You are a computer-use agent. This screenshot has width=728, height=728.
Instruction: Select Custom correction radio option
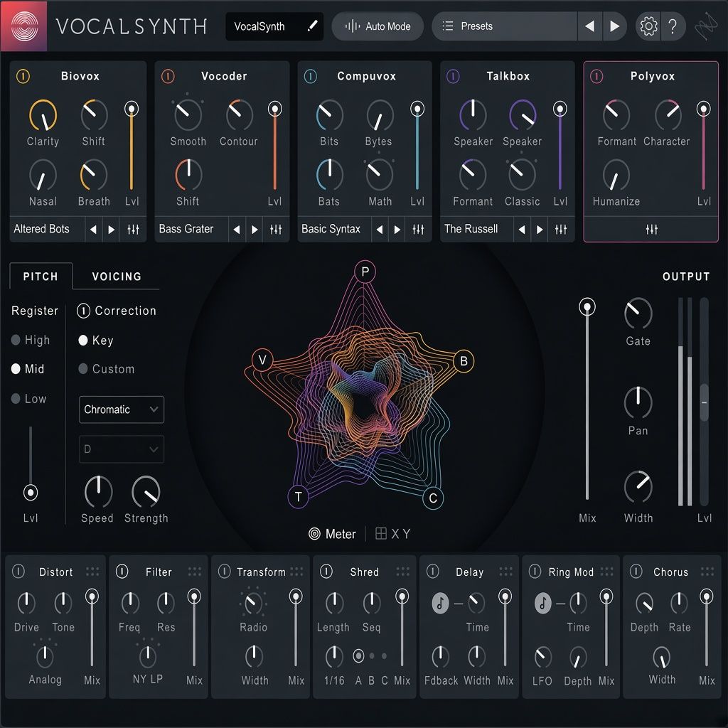coord(83,369)
